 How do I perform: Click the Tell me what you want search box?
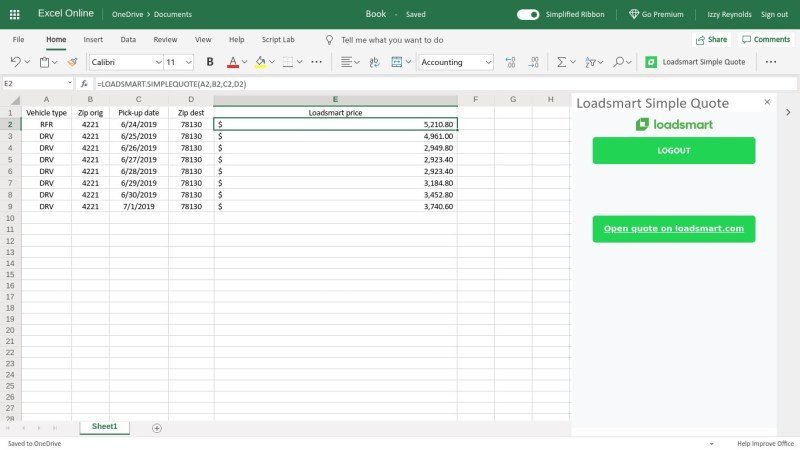tap(392, 40)
